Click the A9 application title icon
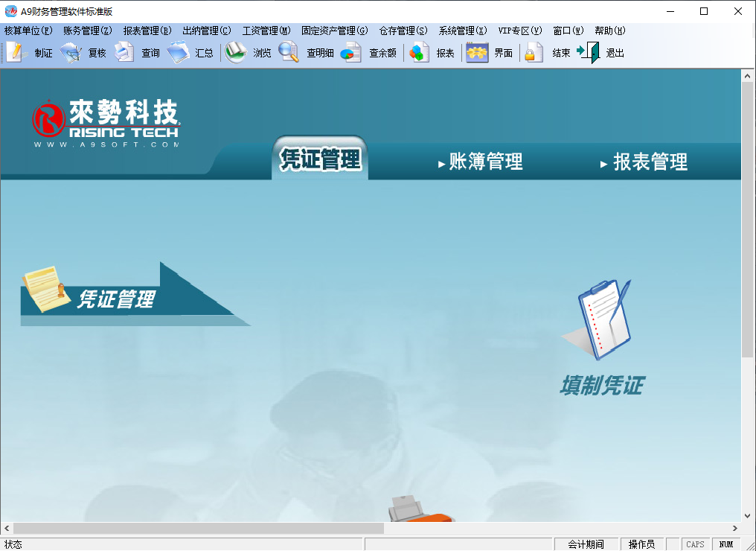The image size is (756, 551). [x=10, y=11]
